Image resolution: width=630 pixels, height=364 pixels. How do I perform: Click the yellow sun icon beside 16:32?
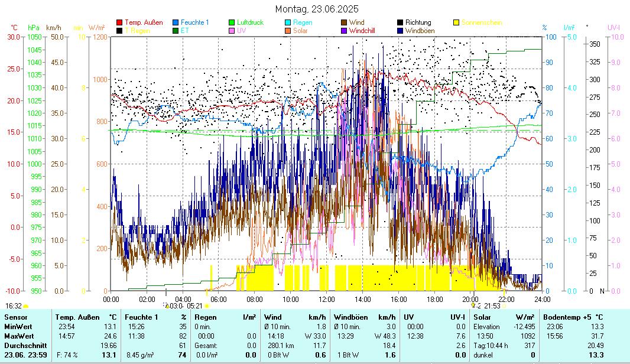[x=26, y=306]
